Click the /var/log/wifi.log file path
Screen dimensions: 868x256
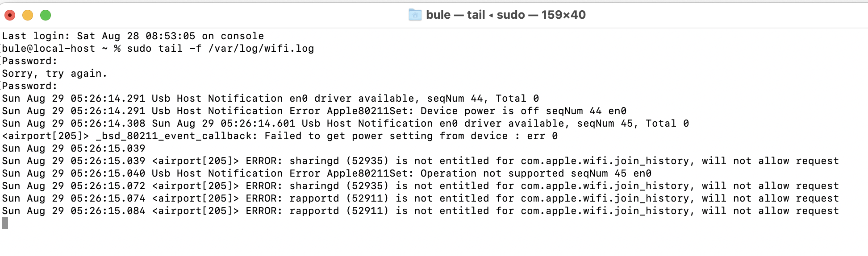click(x=261, y=48)
